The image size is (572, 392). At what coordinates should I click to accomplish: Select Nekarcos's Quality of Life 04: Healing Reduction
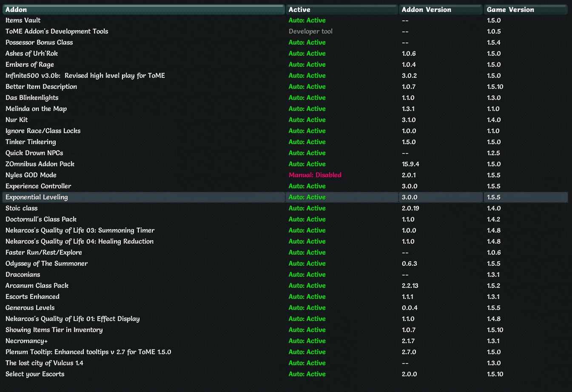tap(80, 241)
